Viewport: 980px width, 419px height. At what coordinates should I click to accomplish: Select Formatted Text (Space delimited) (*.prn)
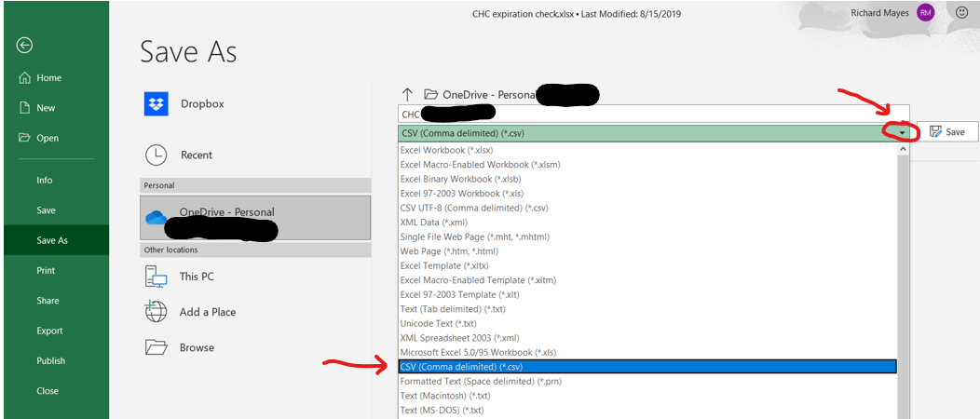647,381
